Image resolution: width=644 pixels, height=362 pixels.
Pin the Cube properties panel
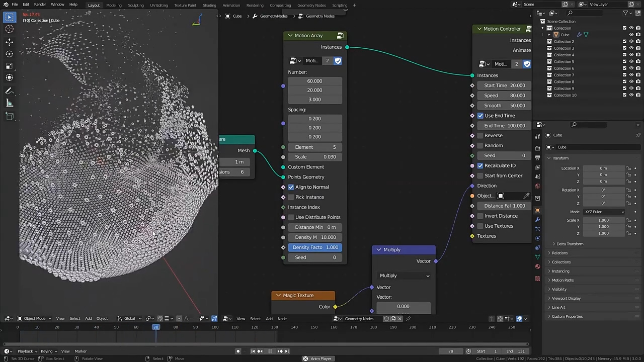638,135
